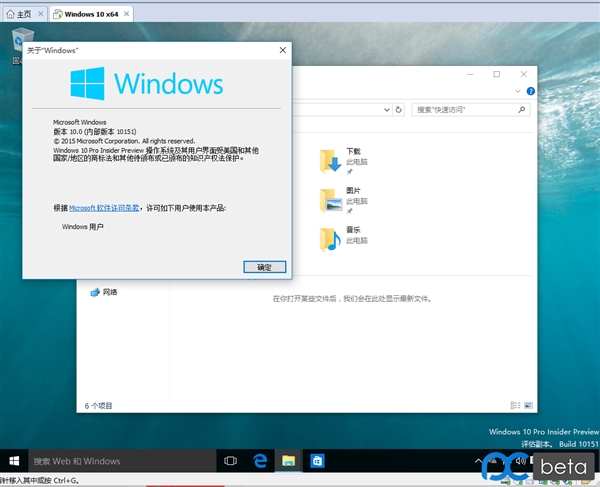Open the Microsoft 软件许可条款 link
Viewport: 600px width, 487px height.
click(105, 208)
